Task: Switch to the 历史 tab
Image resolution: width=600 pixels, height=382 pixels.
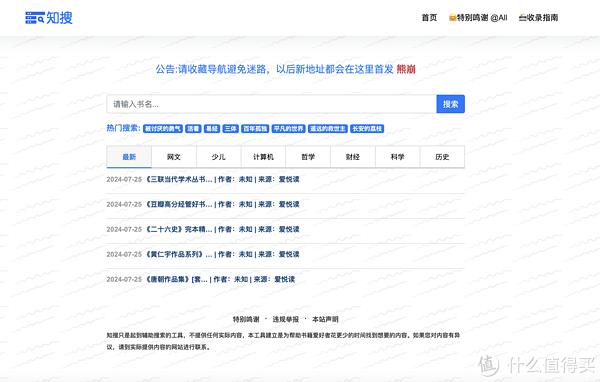Action: pos(442,157)
